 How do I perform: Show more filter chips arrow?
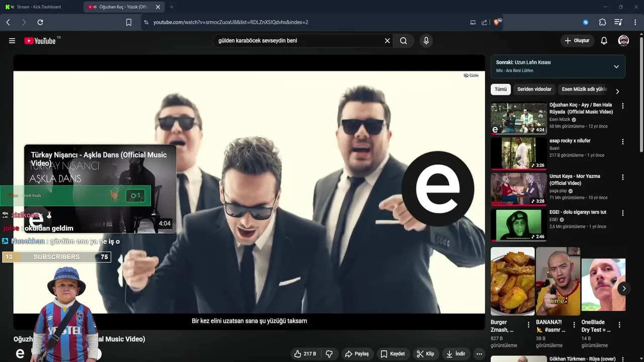click(617, 92)
